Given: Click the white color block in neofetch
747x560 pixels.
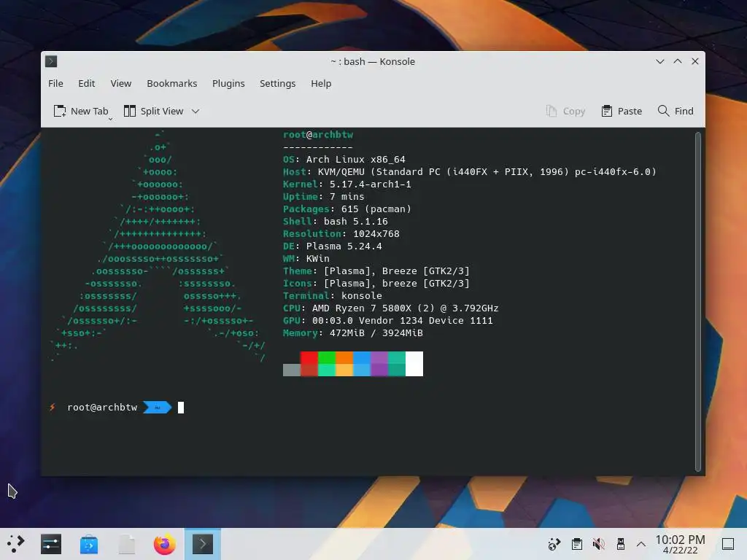Looking at the screenshot, I should tap(414, 364).
